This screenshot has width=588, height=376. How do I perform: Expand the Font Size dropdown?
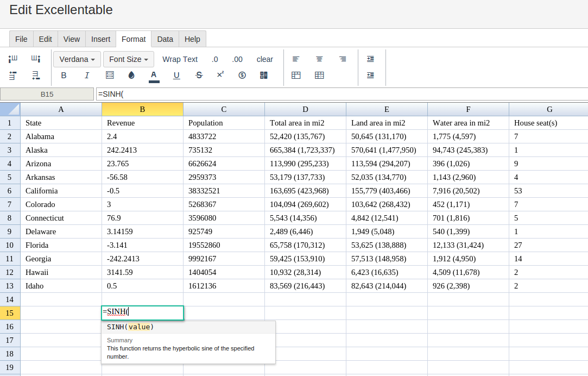point(129,59)
